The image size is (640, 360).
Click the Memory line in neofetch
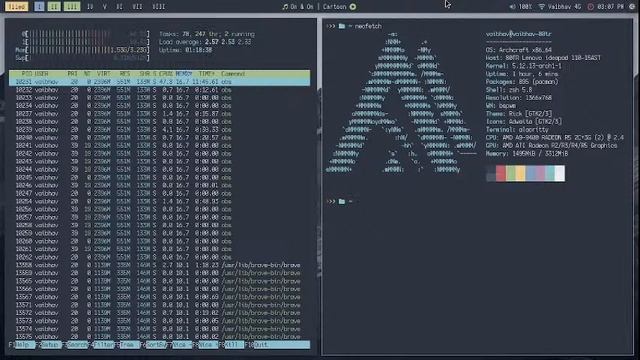click(527, 154)
